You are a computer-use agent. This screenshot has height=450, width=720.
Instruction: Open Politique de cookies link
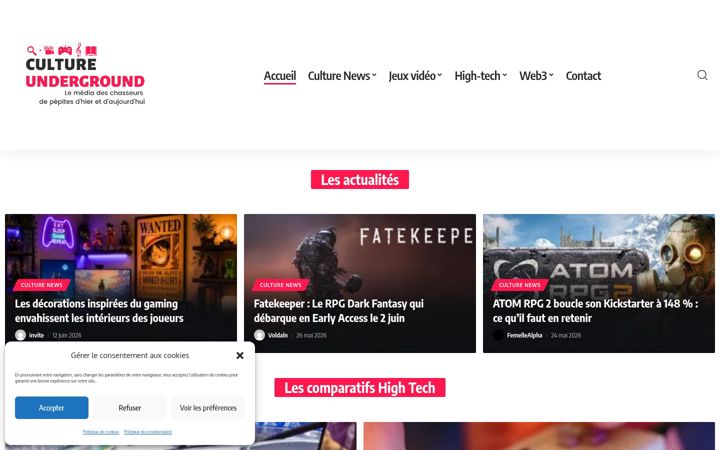101,432
